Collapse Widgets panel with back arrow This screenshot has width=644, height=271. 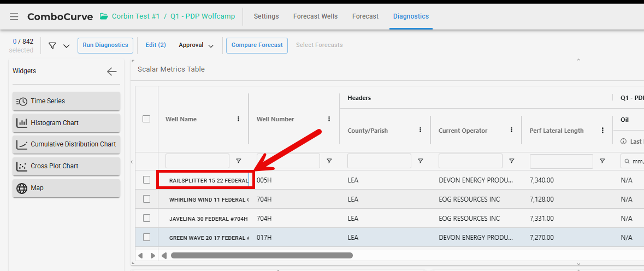tap(111, 72)
